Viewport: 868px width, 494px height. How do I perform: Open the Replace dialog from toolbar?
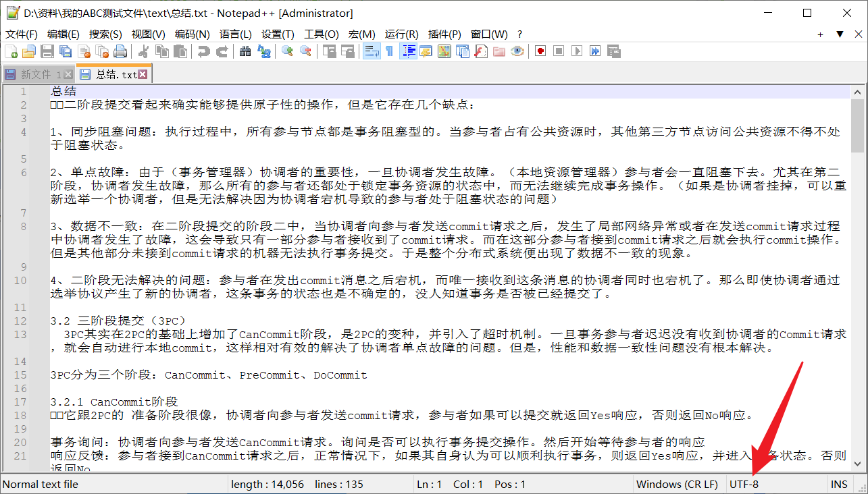point(263,51)
